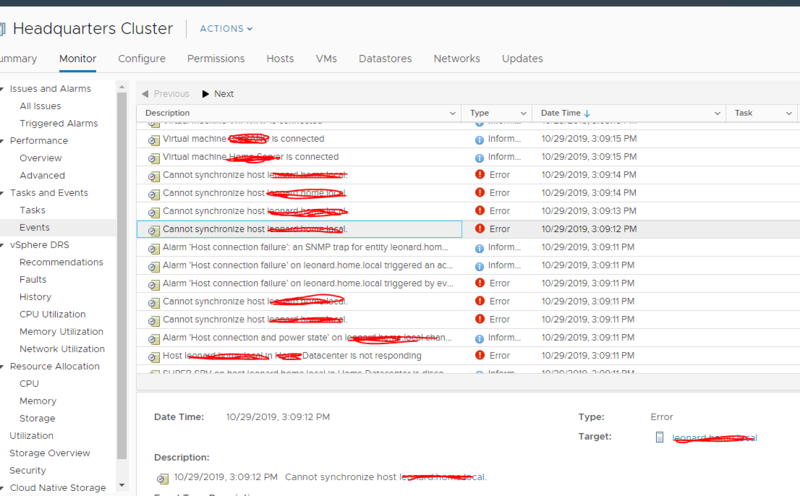Open Triggered Alarms in sidebar
800x496 pixels.
(59, 123)
